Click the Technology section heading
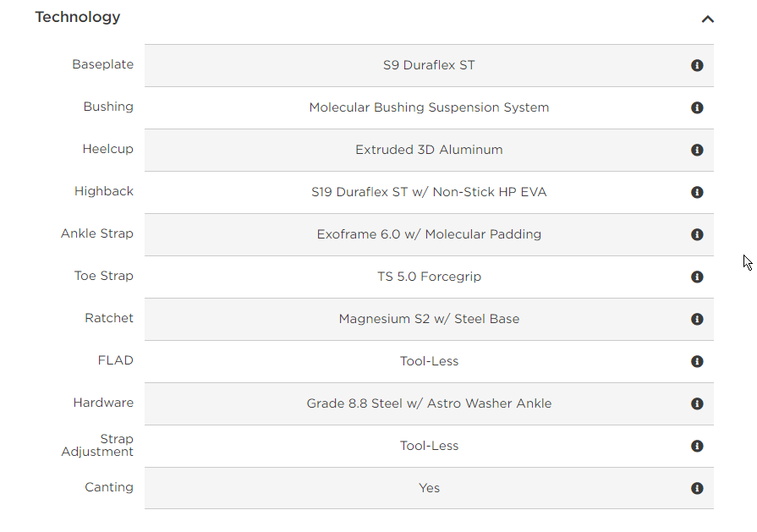This screenshot has width=757, height=532. tap(78, 17)
